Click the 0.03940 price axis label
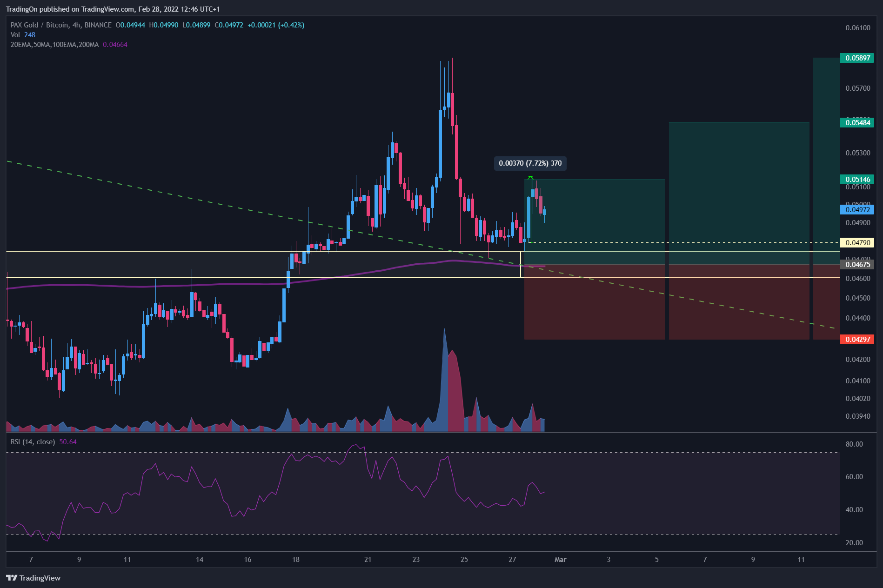Viewport: 883px width, 588px height. point(857,416)
